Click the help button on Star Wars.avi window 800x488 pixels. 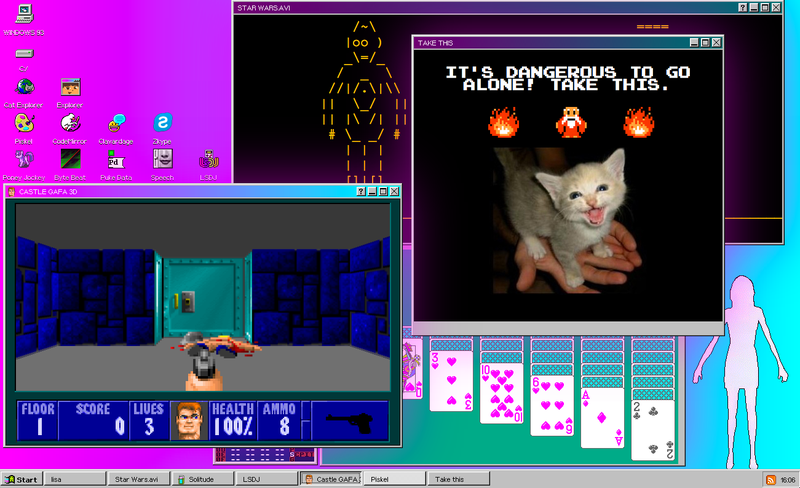point(742,8)
